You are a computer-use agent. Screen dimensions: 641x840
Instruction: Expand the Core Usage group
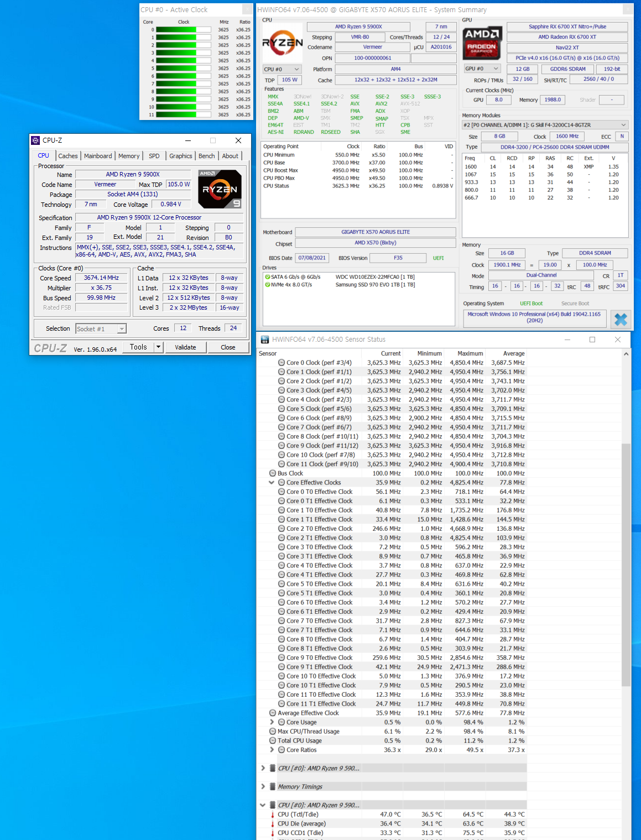click(272, 722)
